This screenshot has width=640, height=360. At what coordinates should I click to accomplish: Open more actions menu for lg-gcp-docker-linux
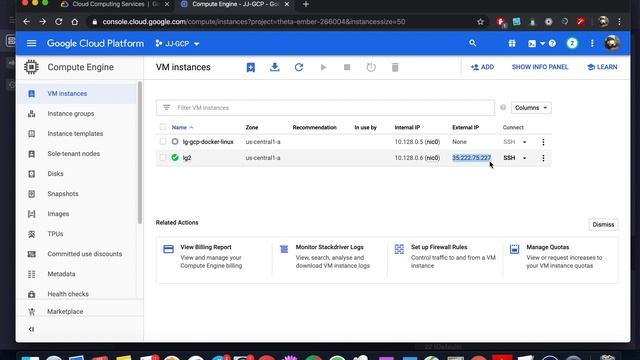543,142
